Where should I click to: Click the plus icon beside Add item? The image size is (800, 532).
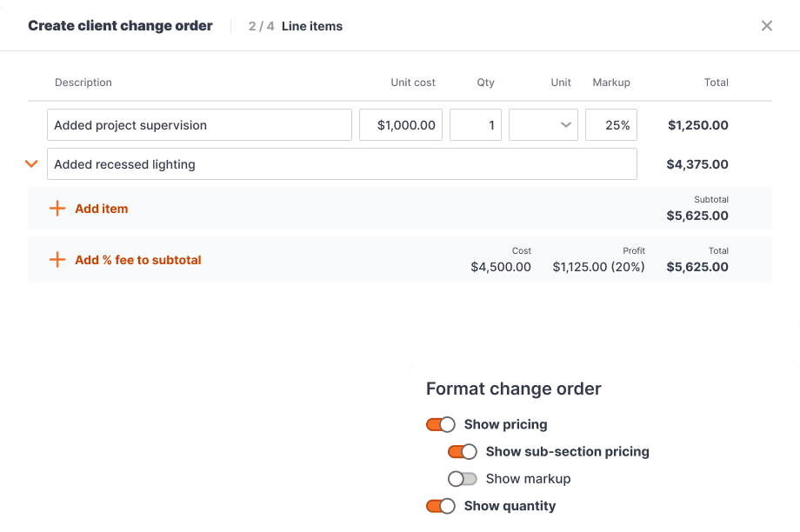(57, 209)
